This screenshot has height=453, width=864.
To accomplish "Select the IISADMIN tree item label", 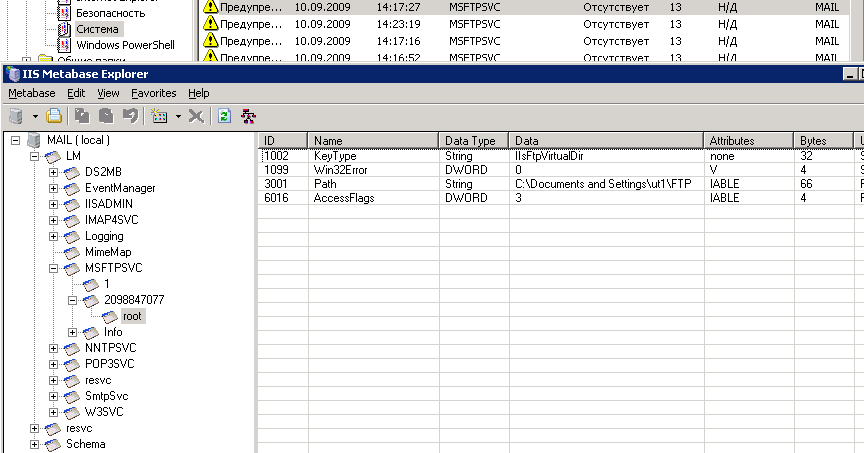I will (x=109, y=204).
